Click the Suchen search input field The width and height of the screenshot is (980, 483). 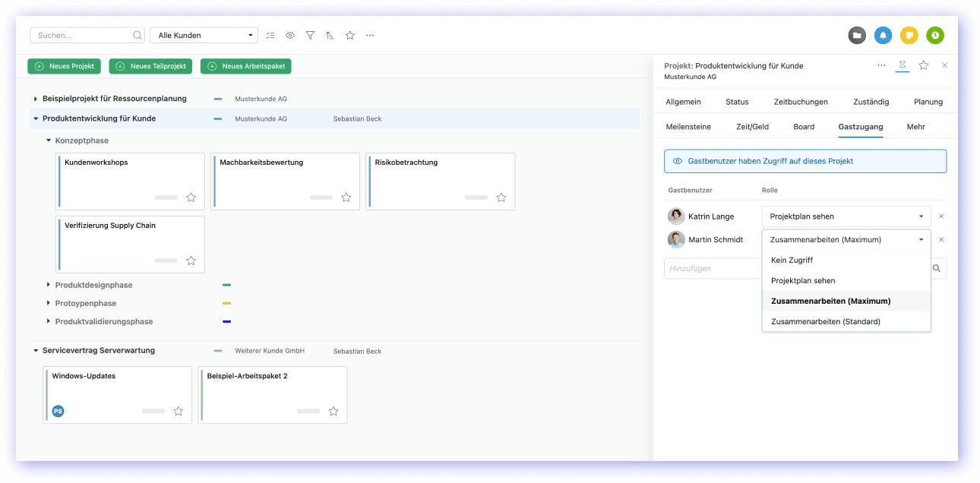tap(82, 36)
